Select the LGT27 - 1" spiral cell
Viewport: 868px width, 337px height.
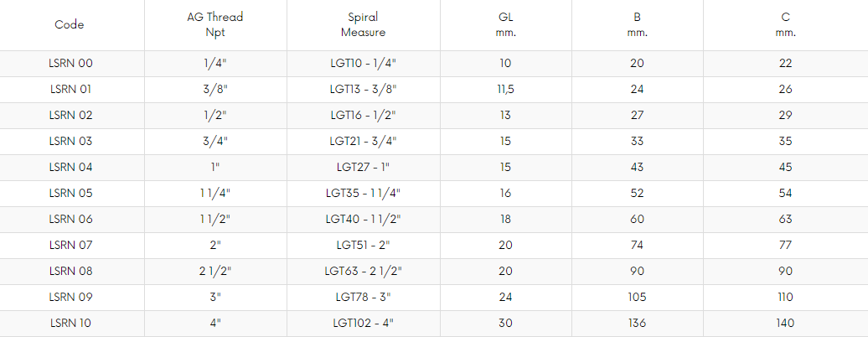pos(363,167)
